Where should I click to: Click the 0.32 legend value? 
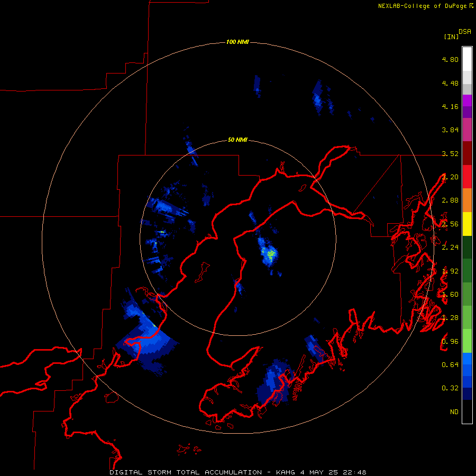coord(450,388)
